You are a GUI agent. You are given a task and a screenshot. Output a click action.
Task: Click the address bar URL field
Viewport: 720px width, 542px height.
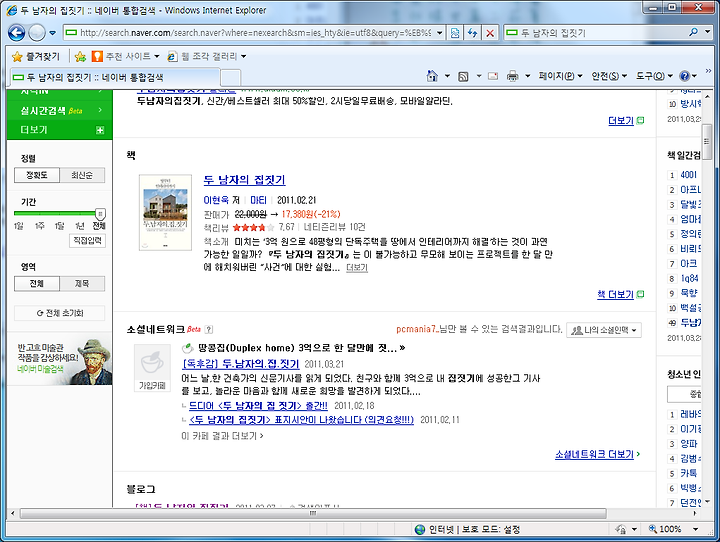255,33
